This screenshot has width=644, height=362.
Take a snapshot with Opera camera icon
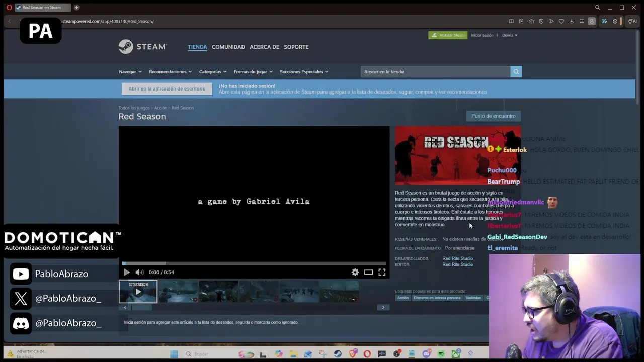pos(531,21)
